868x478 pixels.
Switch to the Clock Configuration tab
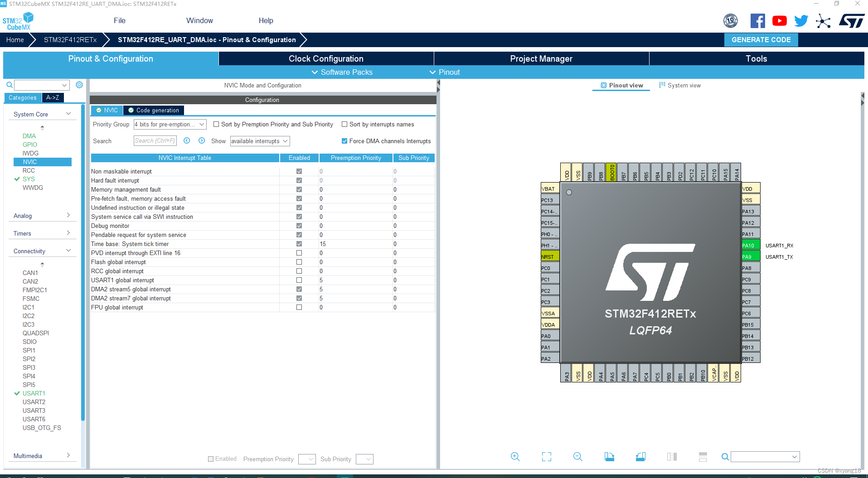coord(326,58)
